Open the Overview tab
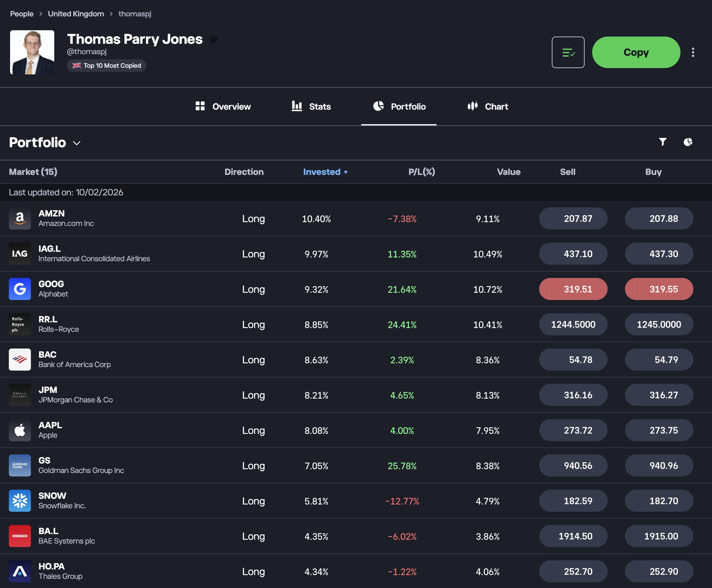Screen dimensions: 712x588 [223, 107]
